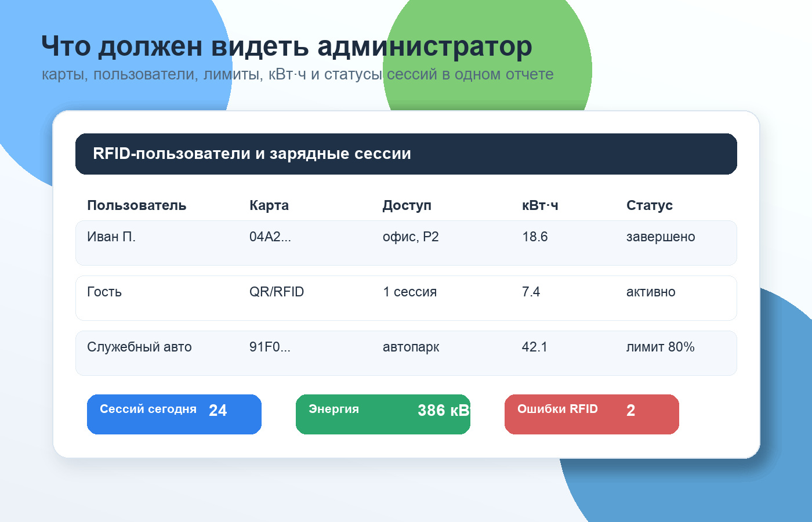Select the 'Пользователь' column header
The width and height of the screenshot is (812, 522).
[136, 205]
